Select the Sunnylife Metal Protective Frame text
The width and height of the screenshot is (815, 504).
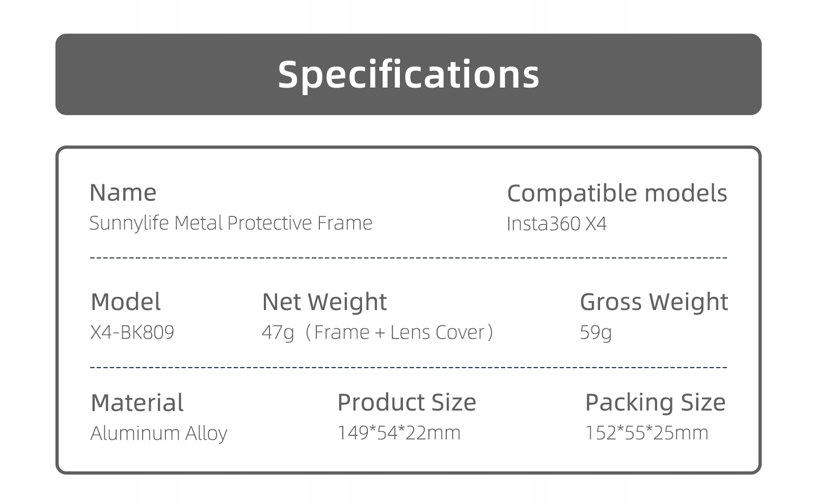[x=231, y=223]
